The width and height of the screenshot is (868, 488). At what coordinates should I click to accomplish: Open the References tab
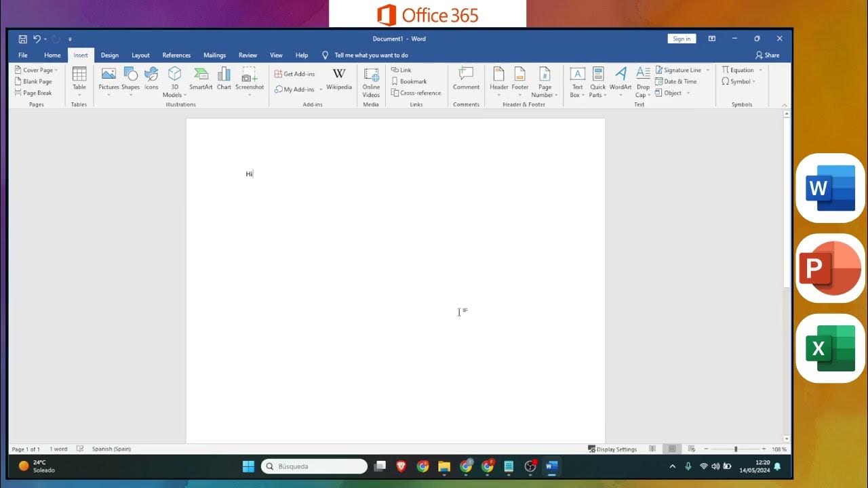pos(176,56)
